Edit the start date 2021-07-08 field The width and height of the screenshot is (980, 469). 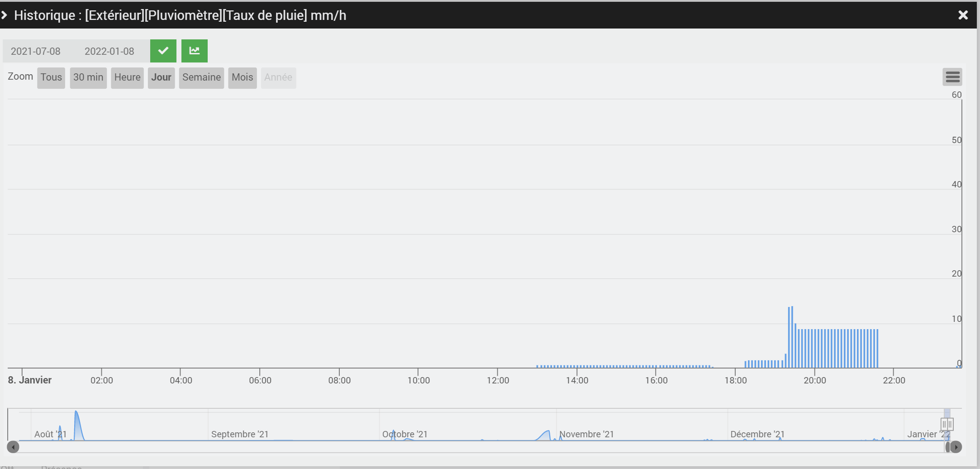[36, 51]
